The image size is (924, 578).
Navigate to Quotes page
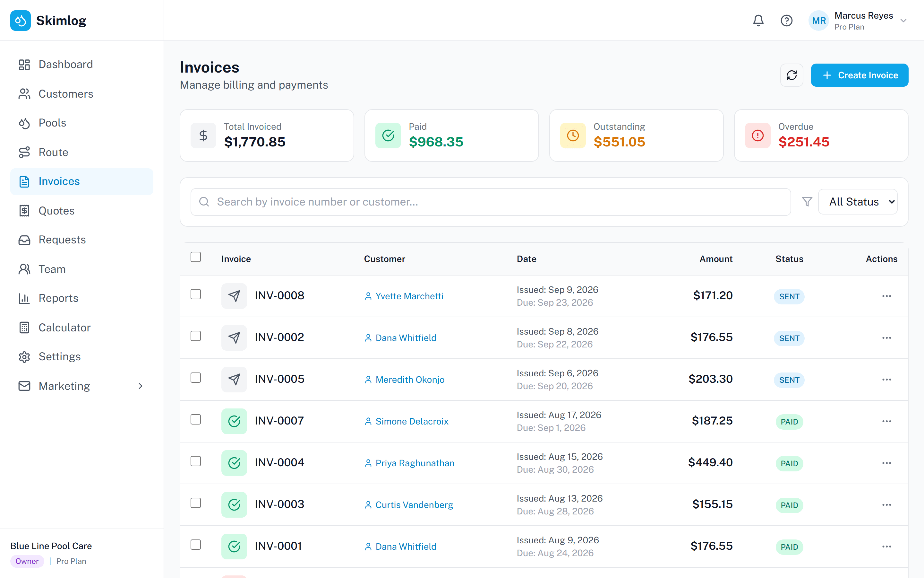(82, 211)
